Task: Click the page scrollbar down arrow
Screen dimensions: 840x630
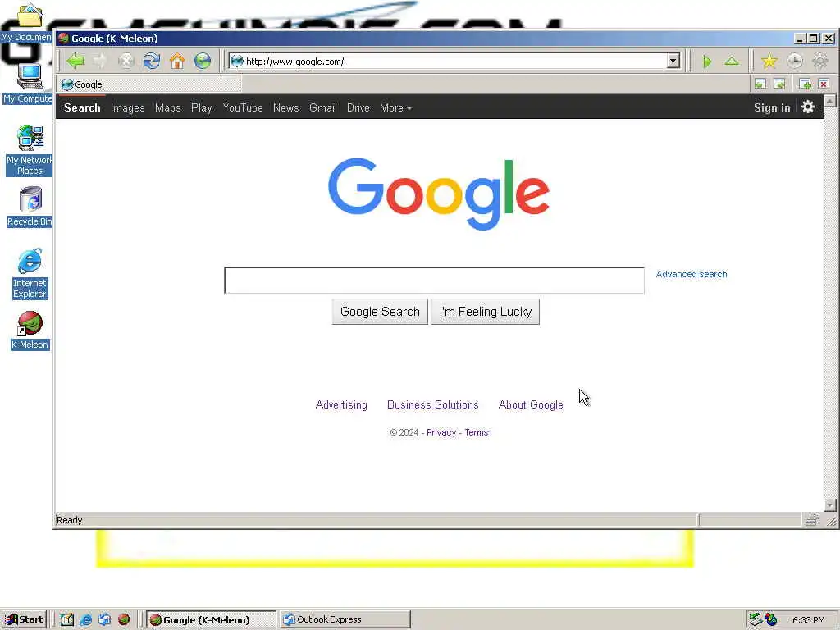Action: point(830,504)
